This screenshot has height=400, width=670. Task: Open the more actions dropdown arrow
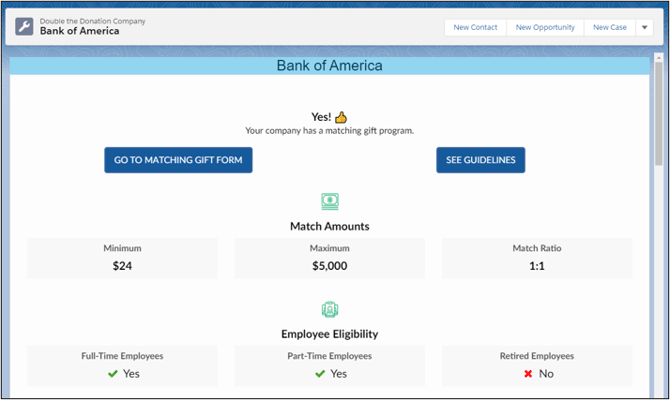[644, 27]
